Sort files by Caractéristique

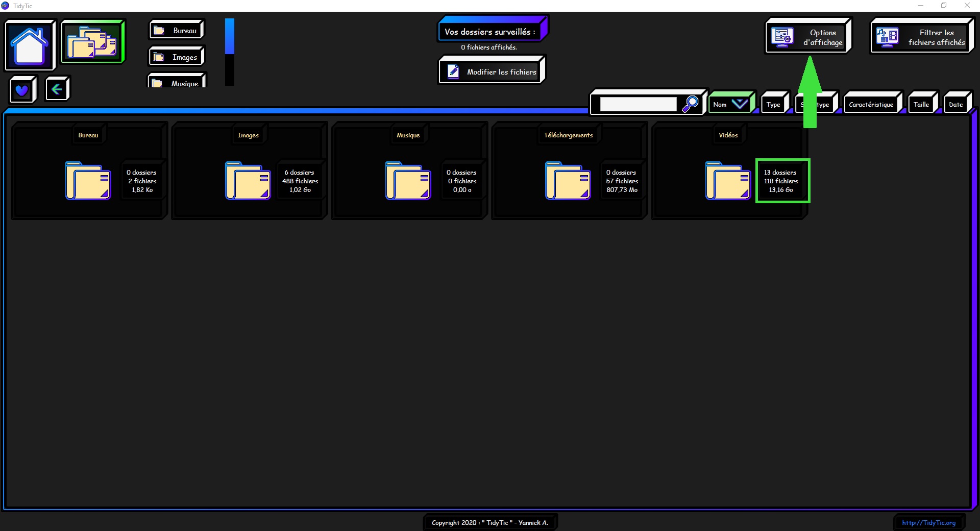pos(871,104)
